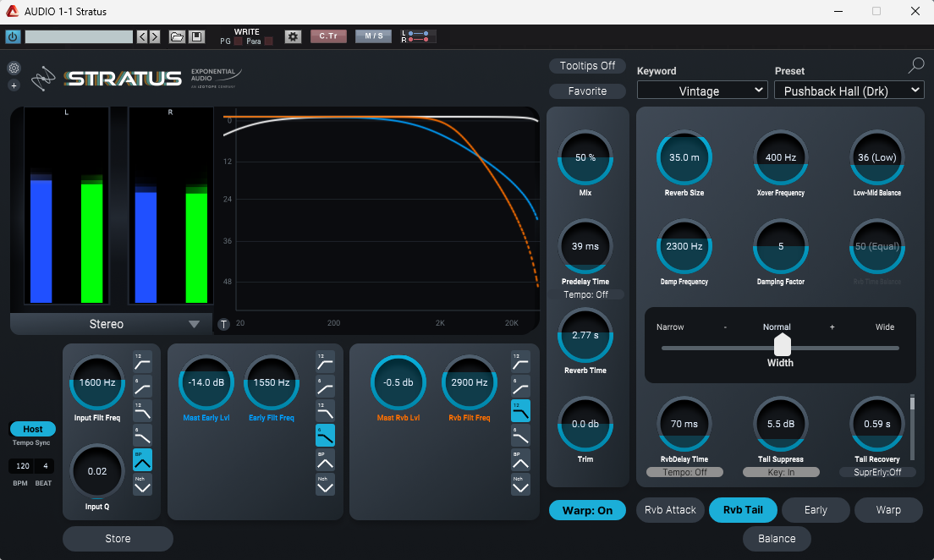934x560 pixels.
Task: Click the Favorite button
Action: point(587,91)
